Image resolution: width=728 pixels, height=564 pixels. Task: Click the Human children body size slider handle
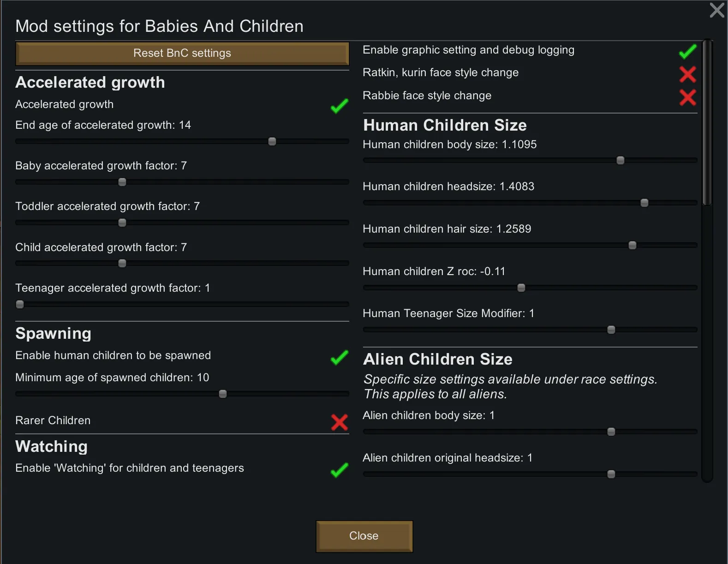[x=621, y=160]
